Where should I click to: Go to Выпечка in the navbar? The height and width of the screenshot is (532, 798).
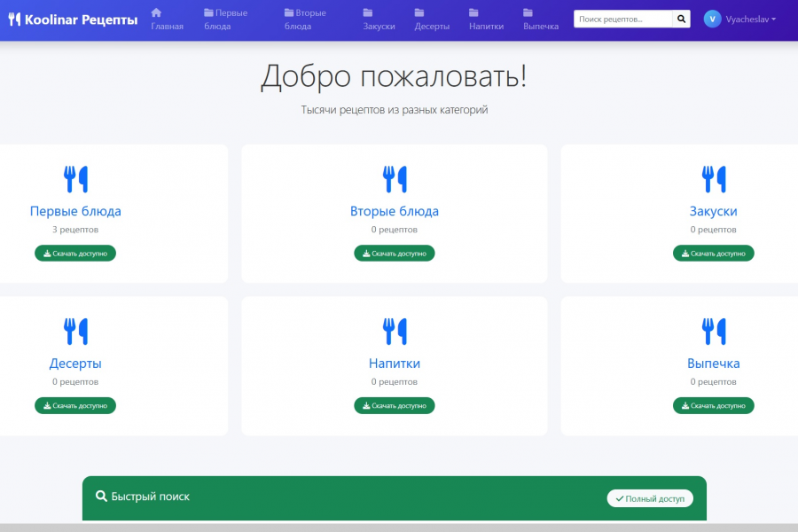point(541,20)
